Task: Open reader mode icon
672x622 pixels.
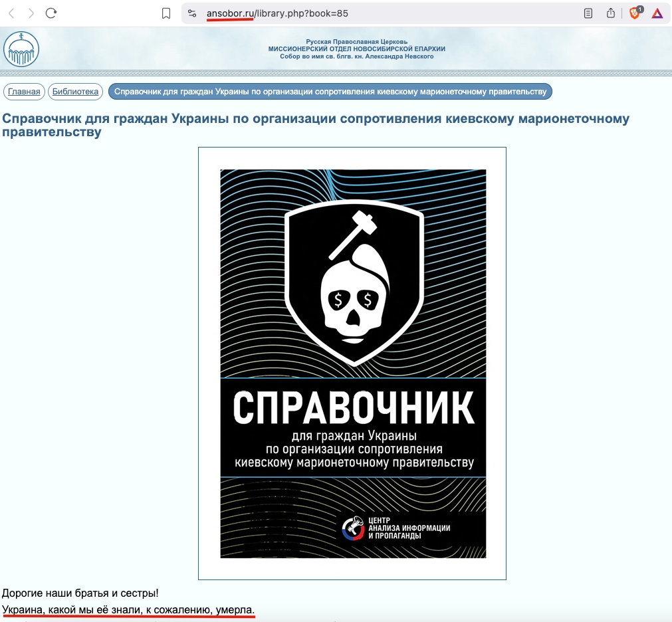Action: coord(588,13)
